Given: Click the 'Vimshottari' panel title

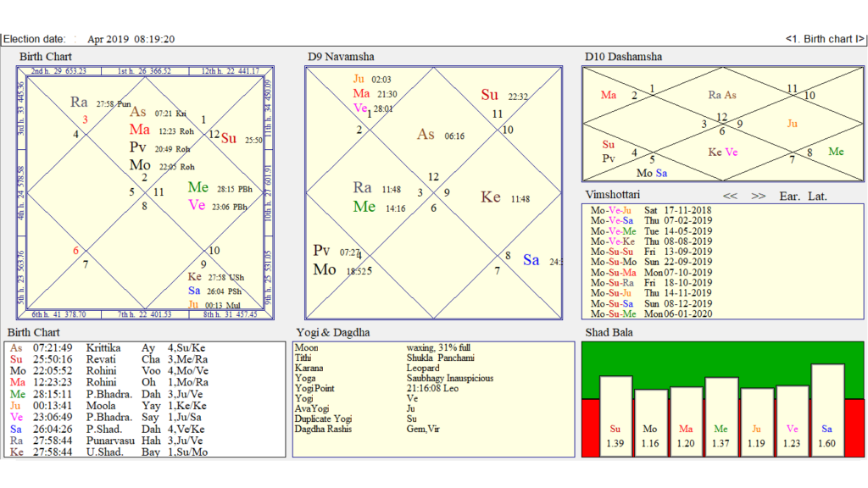Looking at the screenshot, I should tap(612, 195).
